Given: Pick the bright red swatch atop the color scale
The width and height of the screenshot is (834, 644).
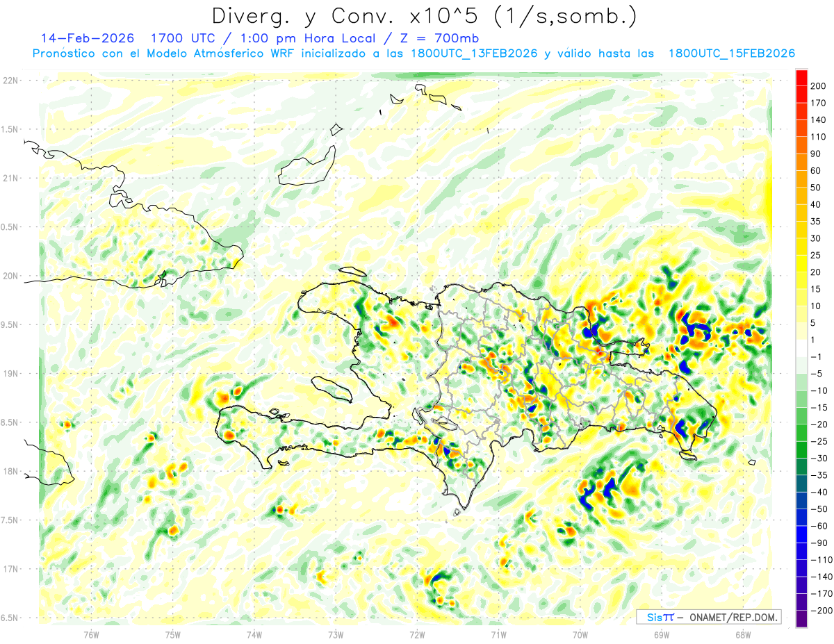Looking at the screenshot, I should [802, 78].
